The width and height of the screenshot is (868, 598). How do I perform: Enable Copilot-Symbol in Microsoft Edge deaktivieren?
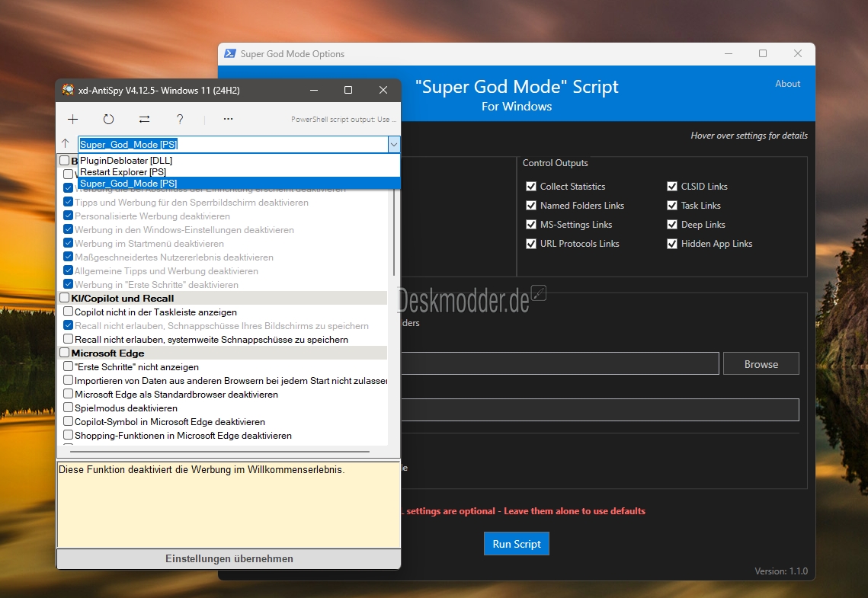(x=68, y=421)
